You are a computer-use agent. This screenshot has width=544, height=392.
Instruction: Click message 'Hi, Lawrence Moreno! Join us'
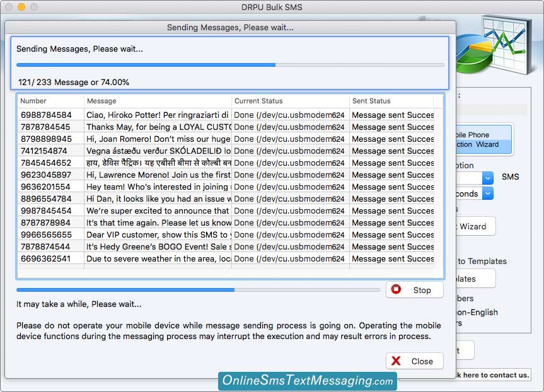coord(158,175)
